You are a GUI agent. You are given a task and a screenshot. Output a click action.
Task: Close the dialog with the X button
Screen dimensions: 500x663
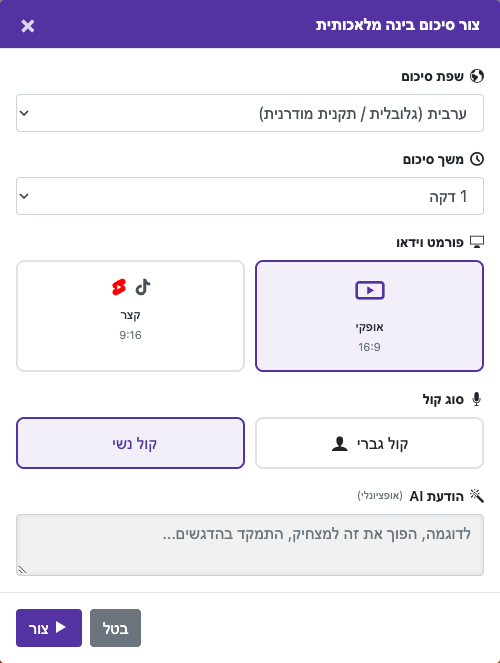coord(28,26)
